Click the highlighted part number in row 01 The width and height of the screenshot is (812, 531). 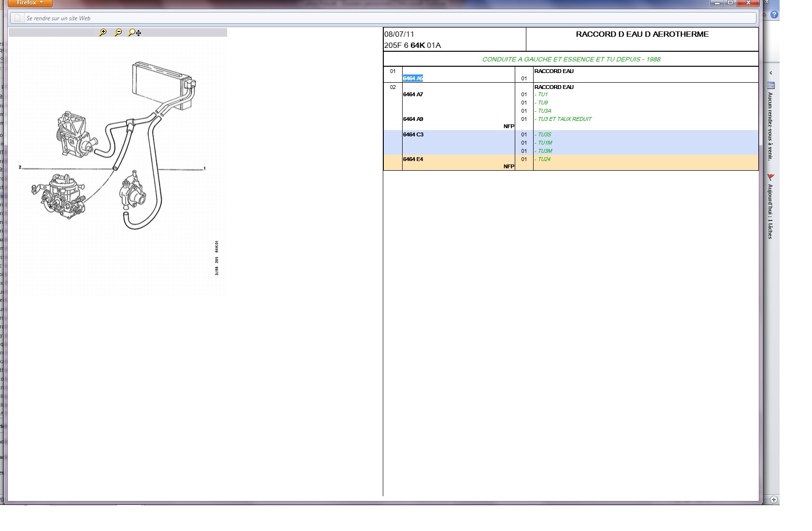pos(413,78)
